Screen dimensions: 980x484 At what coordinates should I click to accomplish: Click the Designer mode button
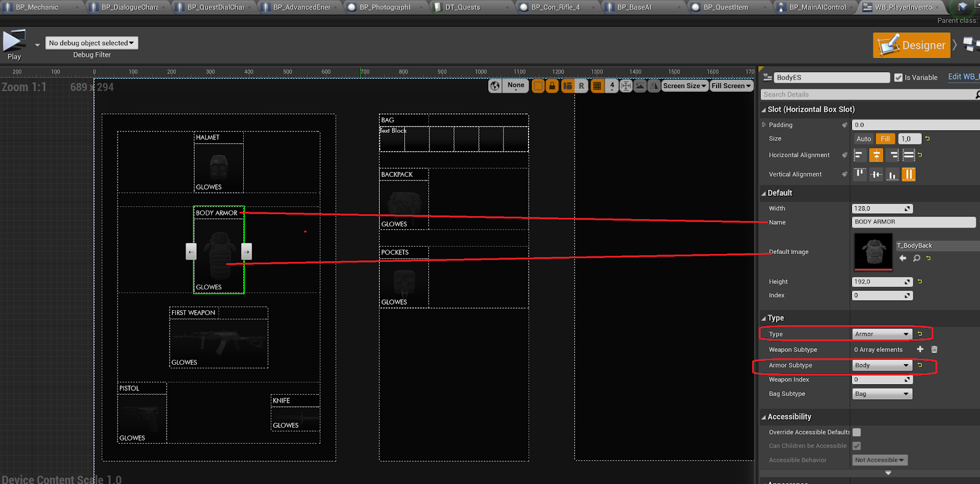coord(911,45)
